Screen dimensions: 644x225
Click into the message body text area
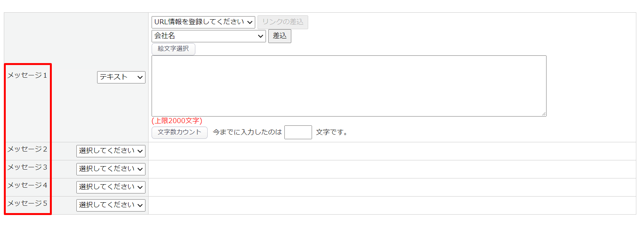click(348, 86)
